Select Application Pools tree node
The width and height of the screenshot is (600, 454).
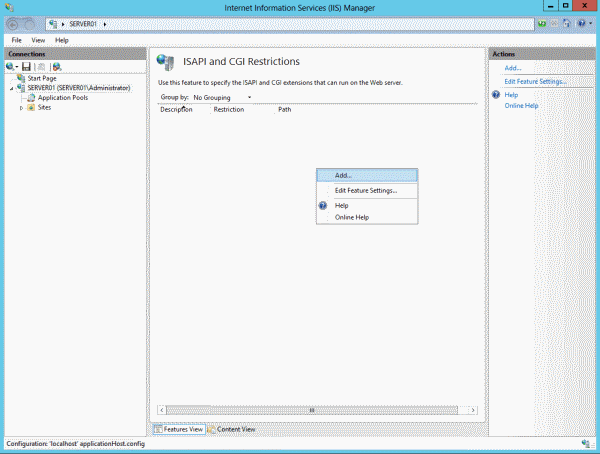[63, 98]
